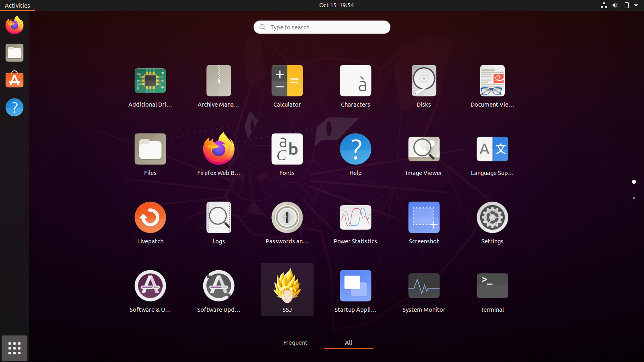Open the Logs app
The image size is (644, 362).
pos(219,223)
